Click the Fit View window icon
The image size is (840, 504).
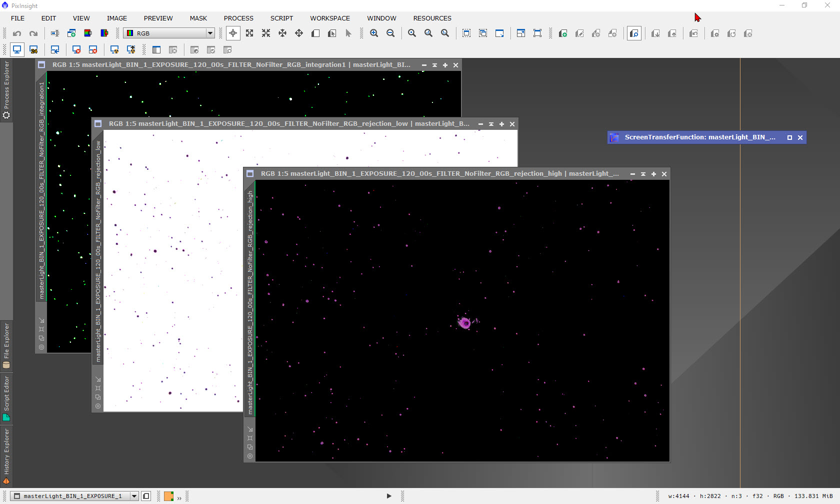466,33
